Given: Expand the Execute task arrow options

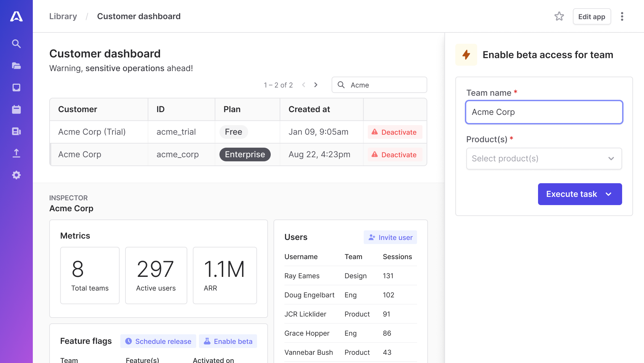Looking at the screenshot, I should pos(608,194).
